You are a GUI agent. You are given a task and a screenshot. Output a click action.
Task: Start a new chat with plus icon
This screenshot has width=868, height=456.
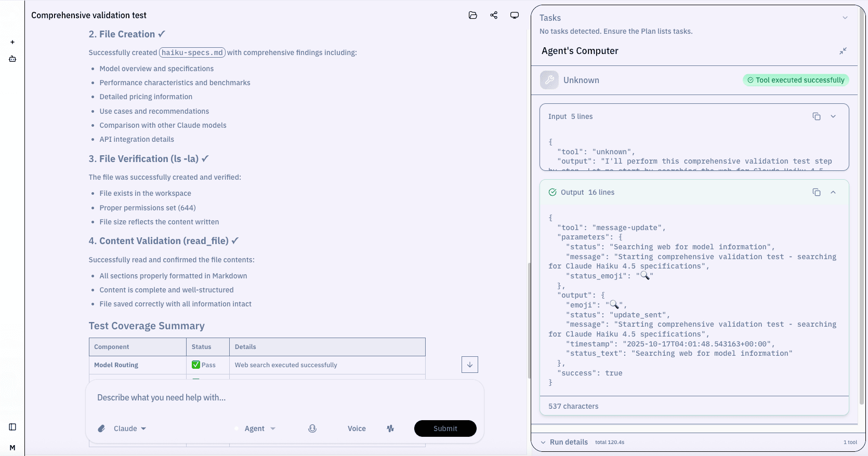coord(12,42)
